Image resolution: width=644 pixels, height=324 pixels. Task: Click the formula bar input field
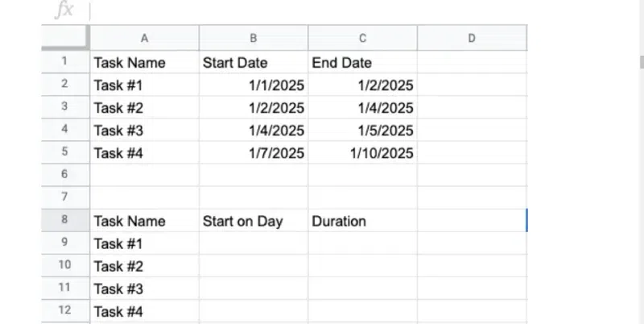tap(322, 10)
